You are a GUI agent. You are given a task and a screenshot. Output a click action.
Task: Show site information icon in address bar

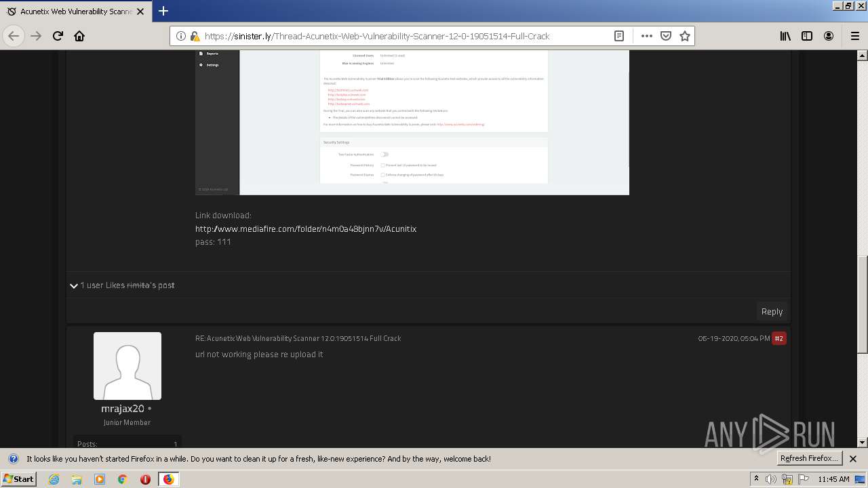pyautogui.click(x=181, y=36)
